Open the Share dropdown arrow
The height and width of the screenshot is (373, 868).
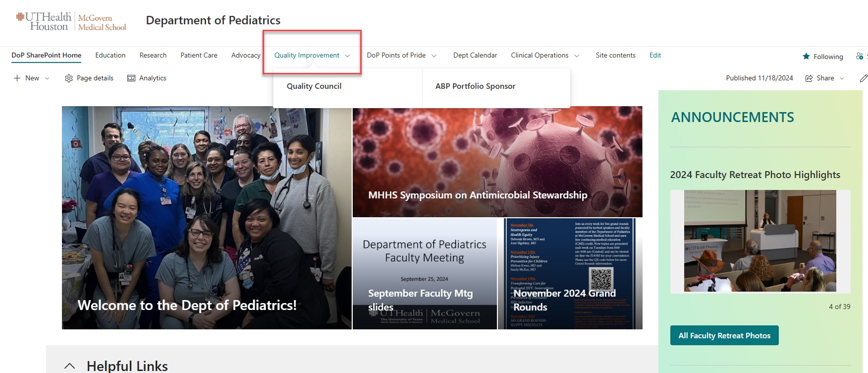click(x=842, y=78)
